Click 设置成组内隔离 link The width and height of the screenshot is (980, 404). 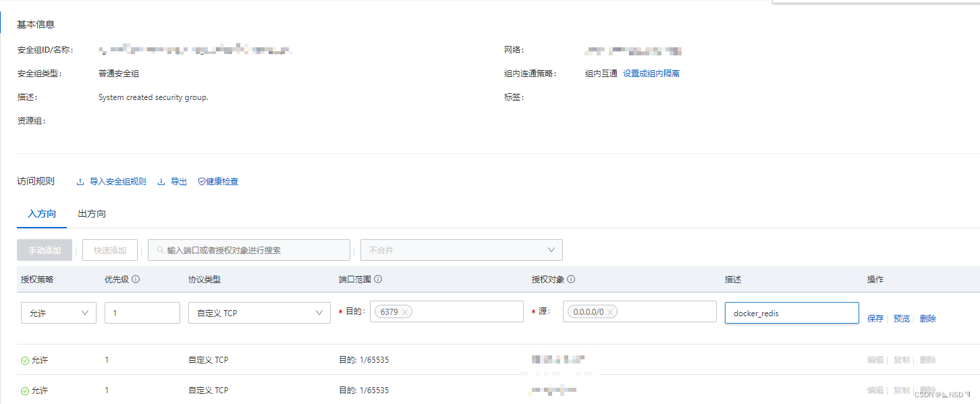click(x=651, y=74)
